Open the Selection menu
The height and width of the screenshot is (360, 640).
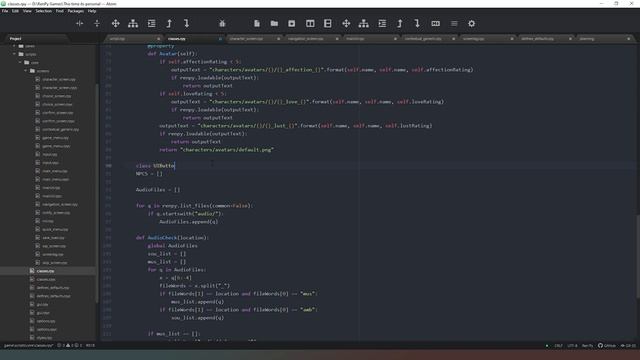(43, 11)
